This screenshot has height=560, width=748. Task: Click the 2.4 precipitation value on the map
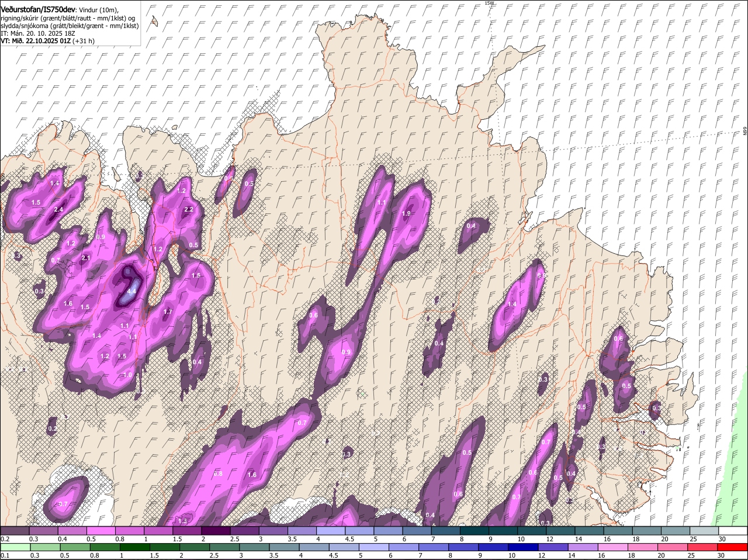coord(58,210)
